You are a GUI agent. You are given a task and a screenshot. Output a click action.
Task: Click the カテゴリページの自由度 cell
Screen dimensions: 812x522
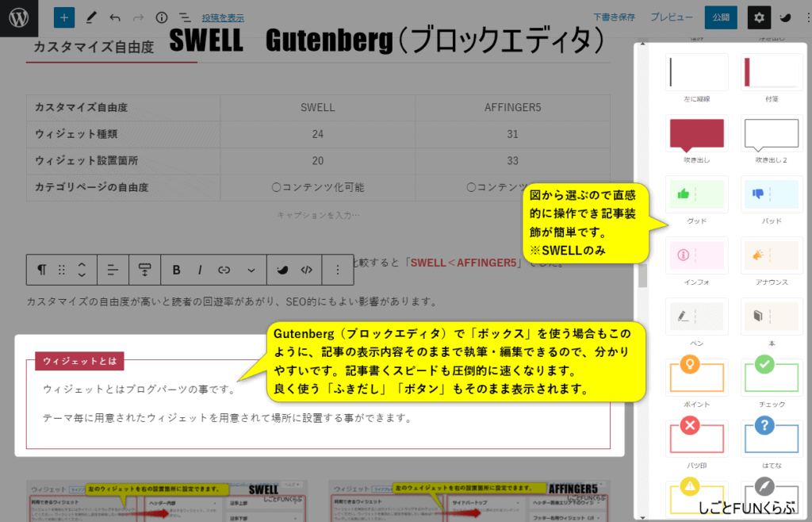pos(123,187)
